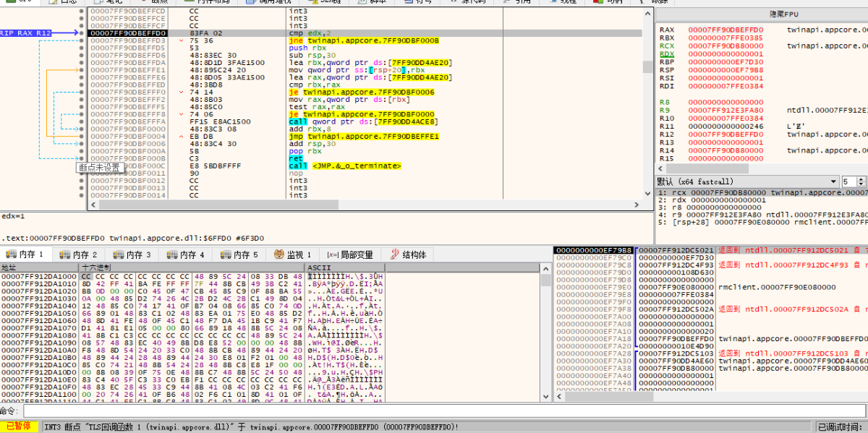Switch to the 内存 1 dump tab
Image resolution: width=868 pixels, height=433 pixels.
[x=26, y=254]
